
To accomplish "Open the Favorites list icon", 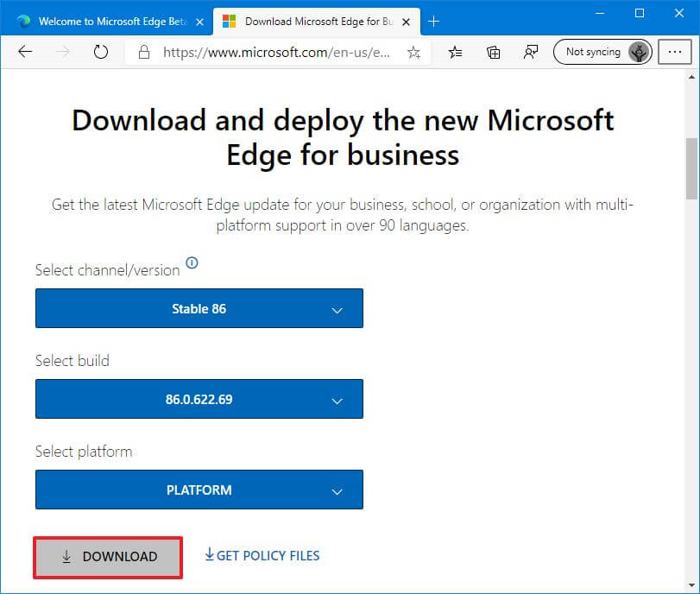I will [x=456, y=52].
